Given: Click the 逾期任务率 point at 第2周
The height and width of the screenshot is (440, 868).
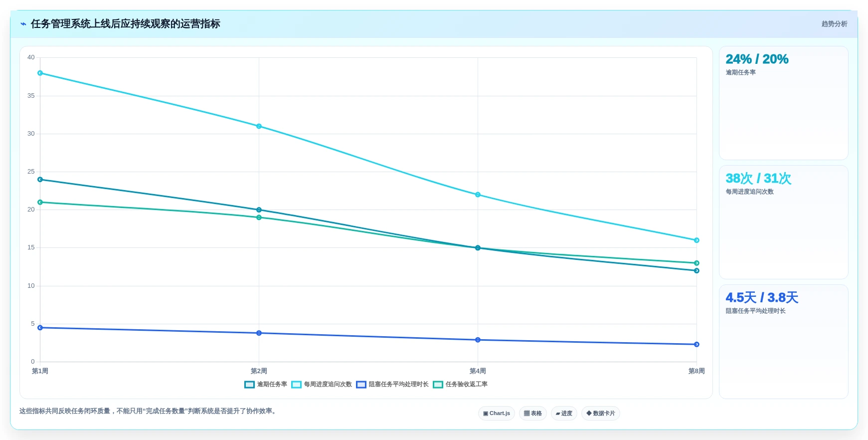Looking at the screenshot, I should tap(259, 210).
